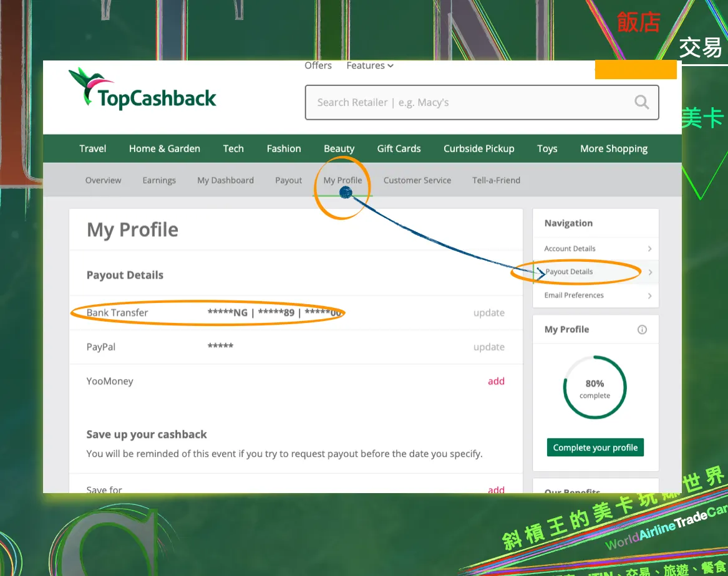Viewport: 728px width, 576px height.
Task: Open the Home & Garden category
Action: 164,148
